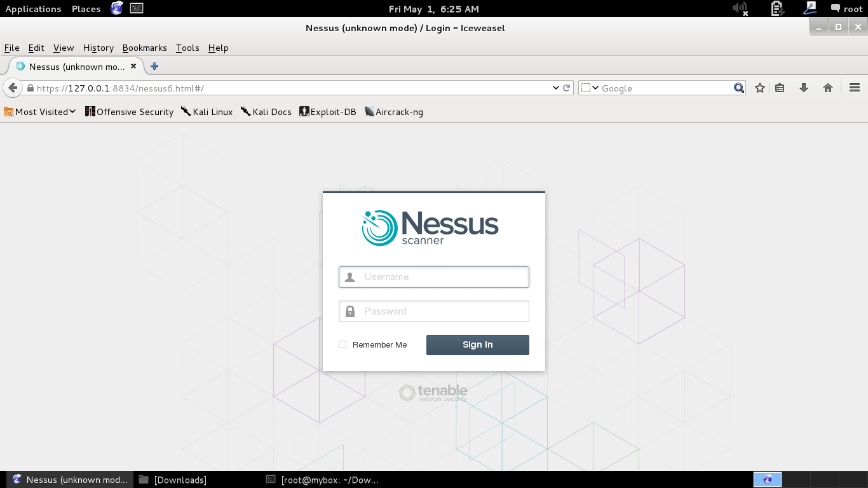Open a new tab with plus icon
This screenshot has height=488, width=868.
[x=154, y=66]
